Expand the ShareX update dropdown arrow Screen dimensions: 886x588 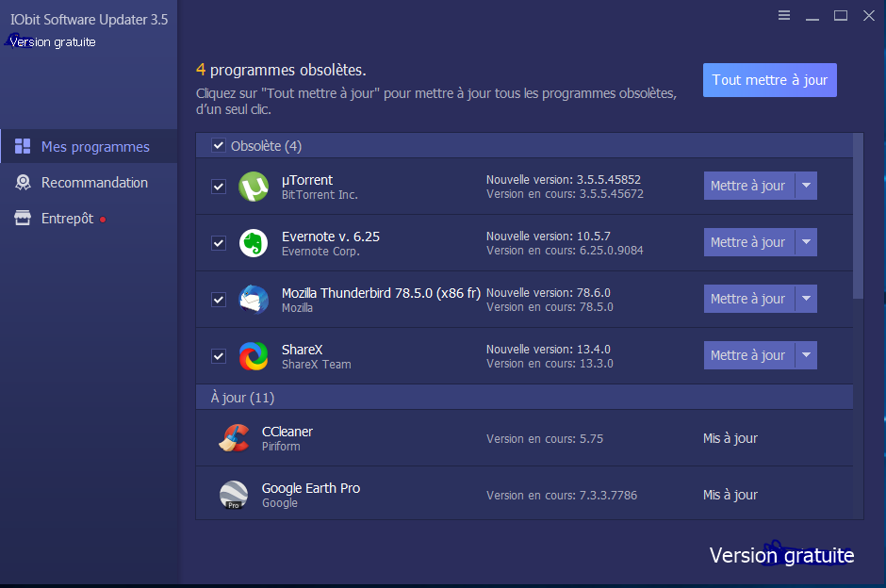tap(806, 355)
